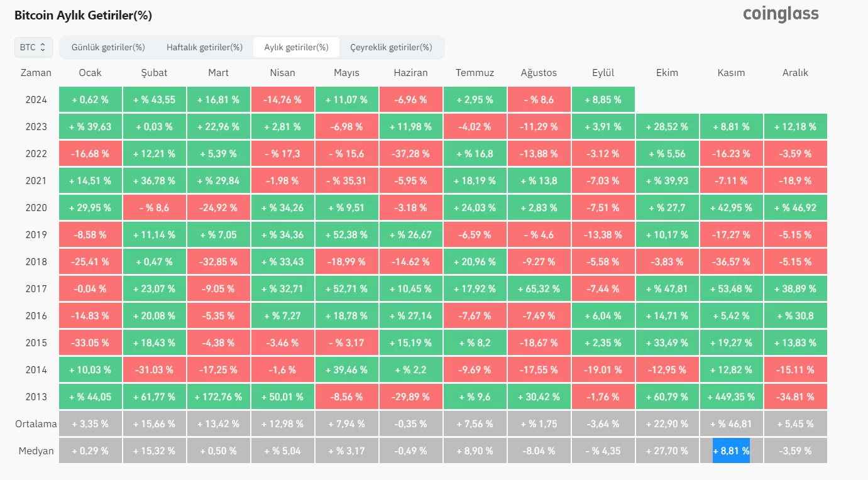Screen dimensions: 868x480
Task: Switch to Günlük getiriler(%) tab
Action: point(108,47)
